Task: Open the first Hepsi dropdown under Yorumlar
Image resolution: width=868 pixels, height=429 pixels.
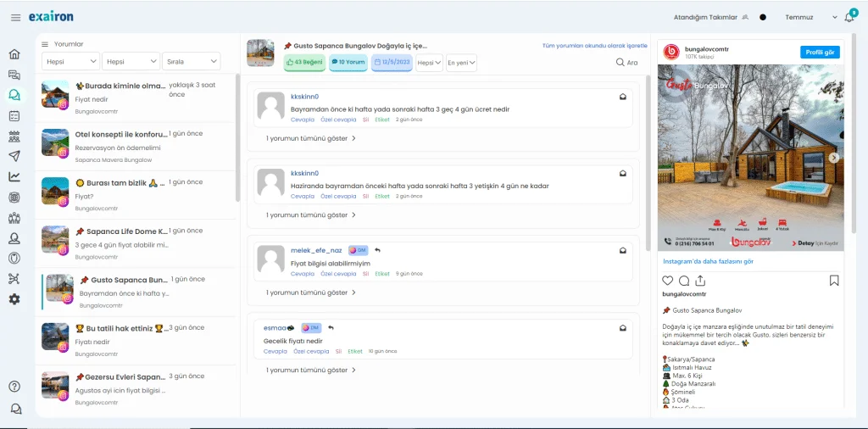Action: click(71, 61)
